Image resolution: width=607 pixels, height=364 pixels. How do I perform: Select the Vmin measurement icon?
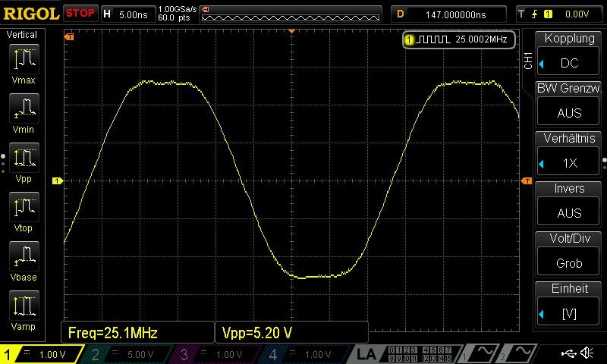[24, 108]
